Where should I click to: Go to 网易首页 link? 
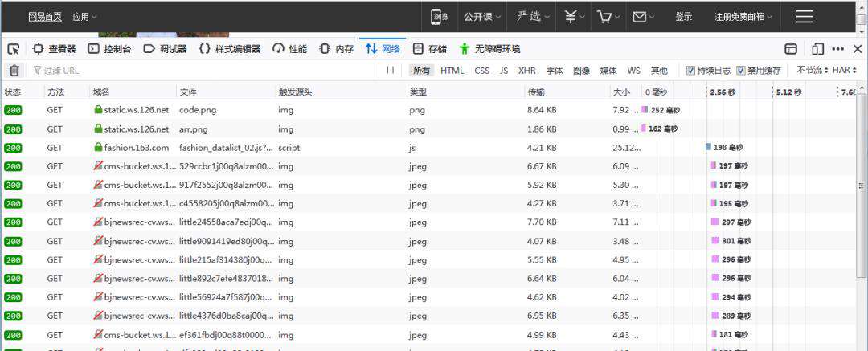[45, 17]
